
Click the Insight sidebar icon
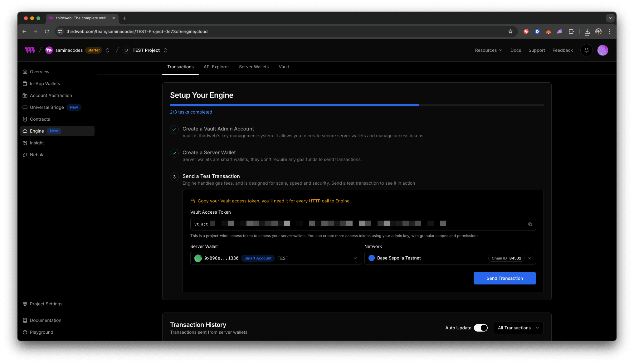[x=25, y=143]
